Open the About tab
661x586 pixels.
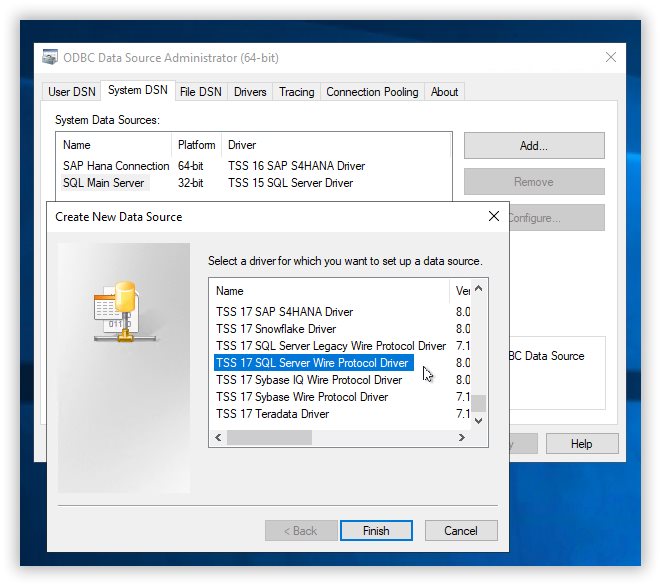444,92
